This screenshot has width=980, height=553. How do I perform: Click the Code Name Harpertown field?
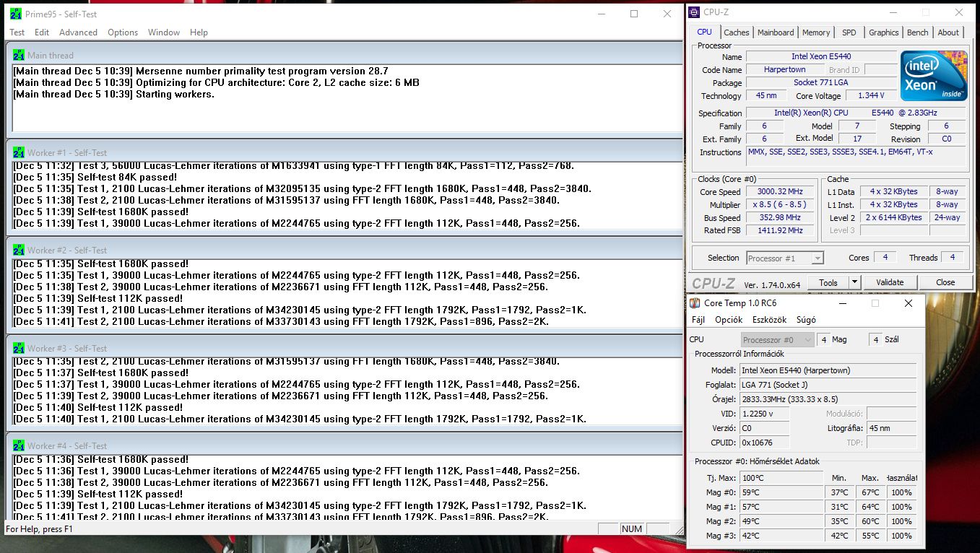(x=785, y=69)
